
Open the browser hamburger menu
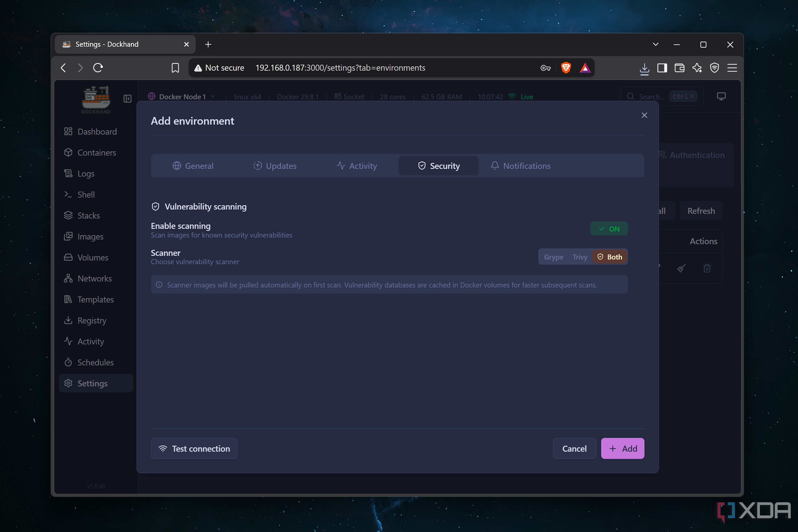(732, 68)
